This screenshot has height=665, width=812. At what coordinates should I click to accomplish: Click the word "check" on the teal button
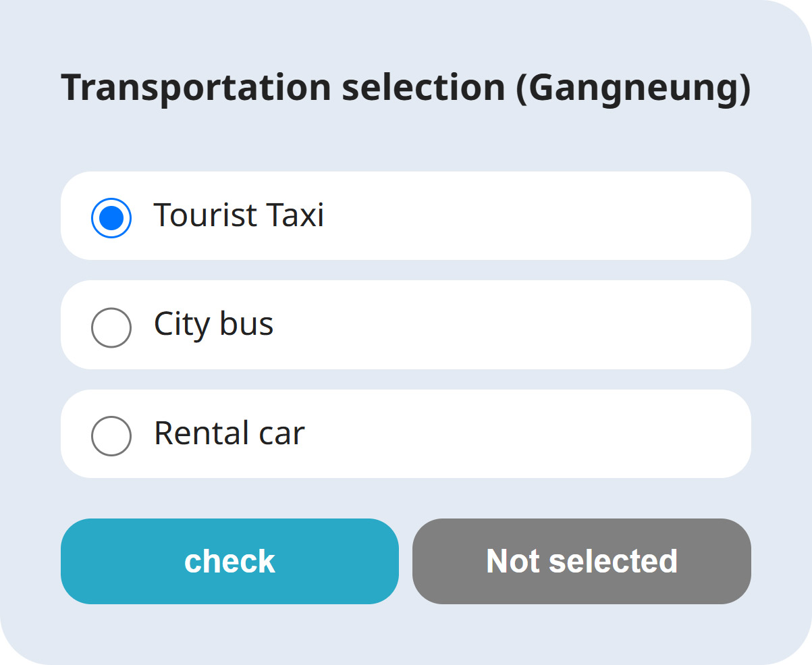(230, 562)
